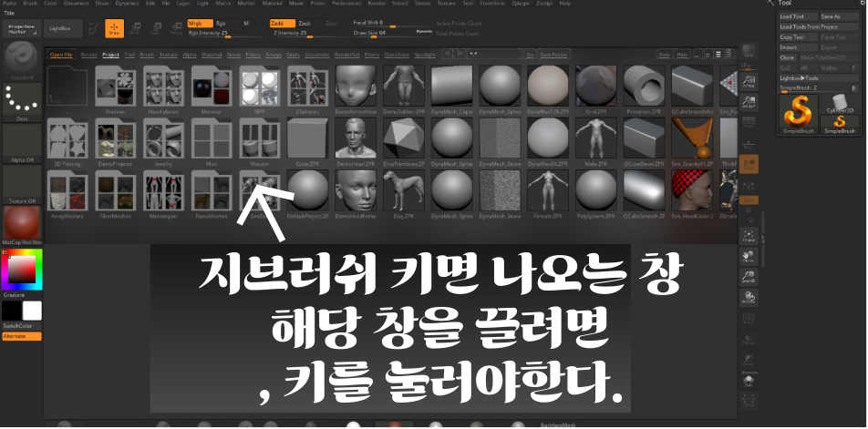Open the Standard brush picker thumbnail

pyautogui.click(x=22, y=60)
